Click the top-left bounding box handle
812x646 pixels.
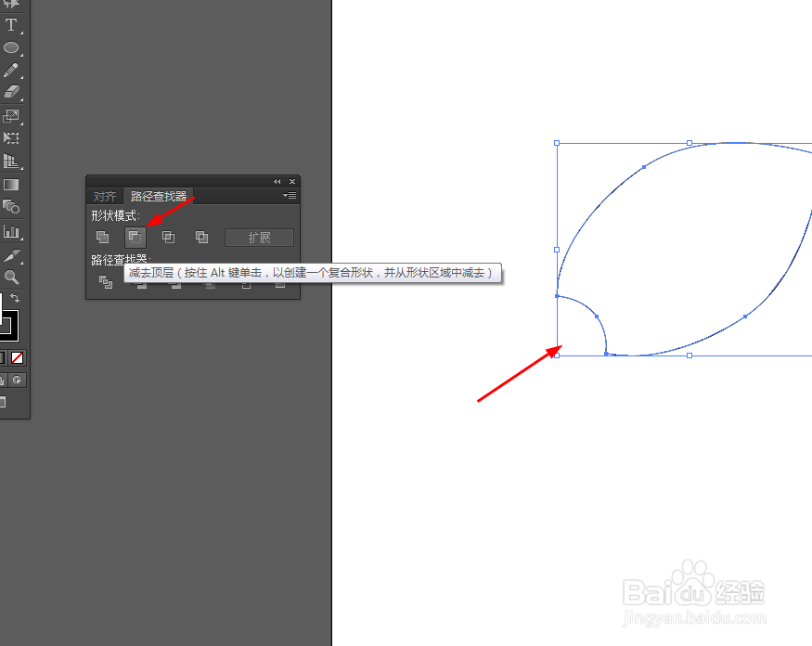click(557, 143)
